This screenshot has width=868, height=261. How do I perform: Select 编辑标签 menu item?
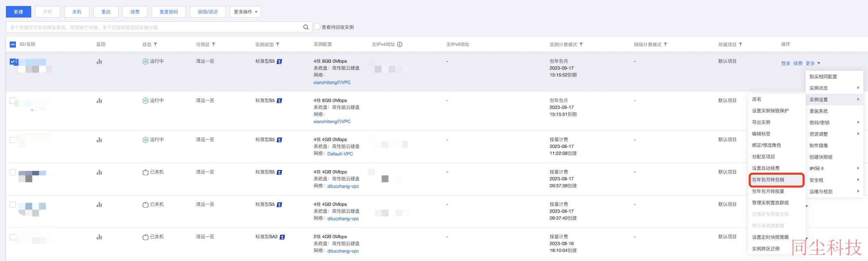coord(777,134)
